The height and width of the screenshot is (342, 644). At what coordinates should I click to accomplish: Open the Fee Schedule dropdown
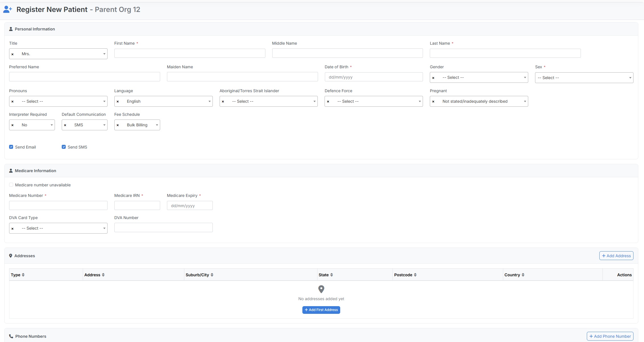[137, 125]
